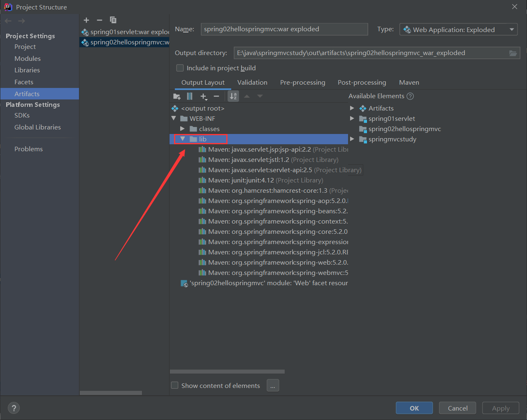This screenshot has width=527, height=420.
Task: Click the horizontal scrollbar under output layout tree
Action: click(x=227, y=372)
